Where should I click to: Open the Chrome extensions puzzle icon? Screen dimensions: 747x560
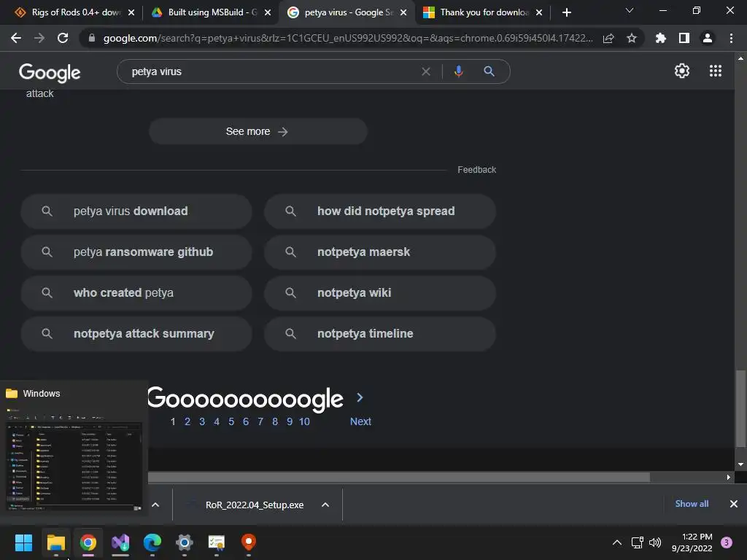pyautogui.click(x=661, y=38)
